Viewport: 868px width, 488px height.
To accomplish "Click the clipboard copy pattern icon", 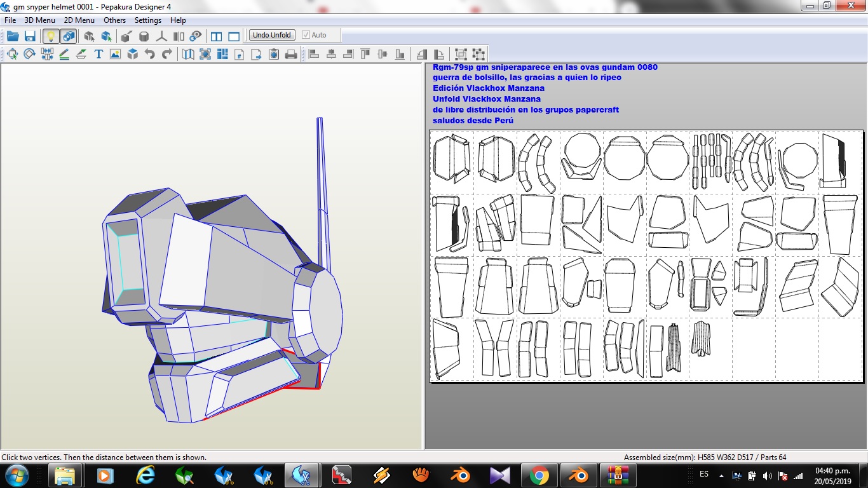I will pos(274,54).
